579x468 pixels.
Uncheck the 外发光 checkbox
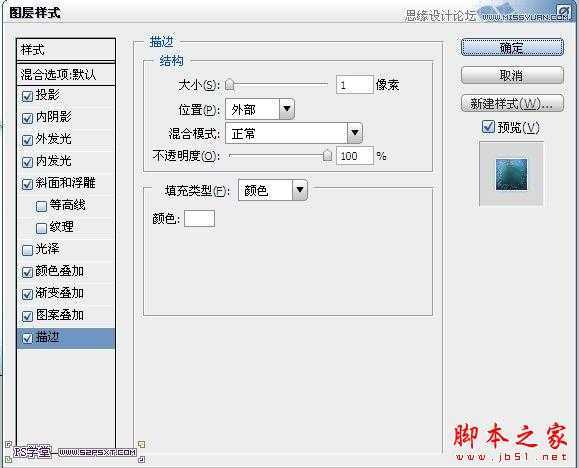(x=27, y=140)
